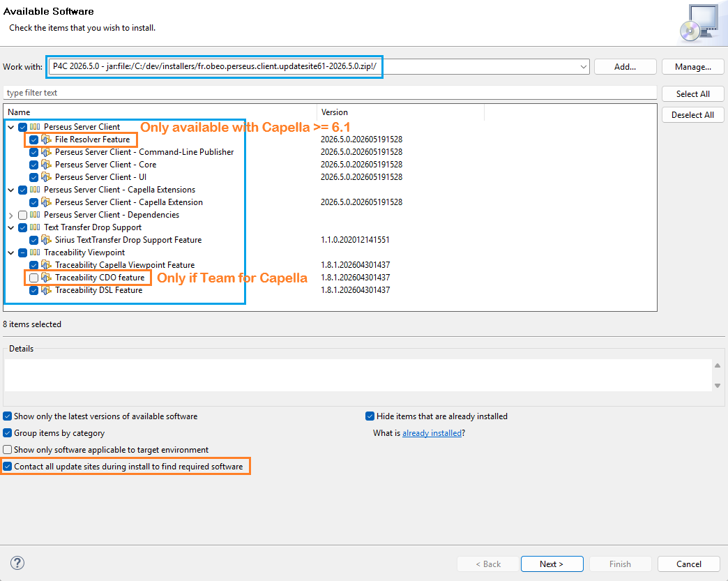
Task: Click the Manage... button
Action: (692, 67)
